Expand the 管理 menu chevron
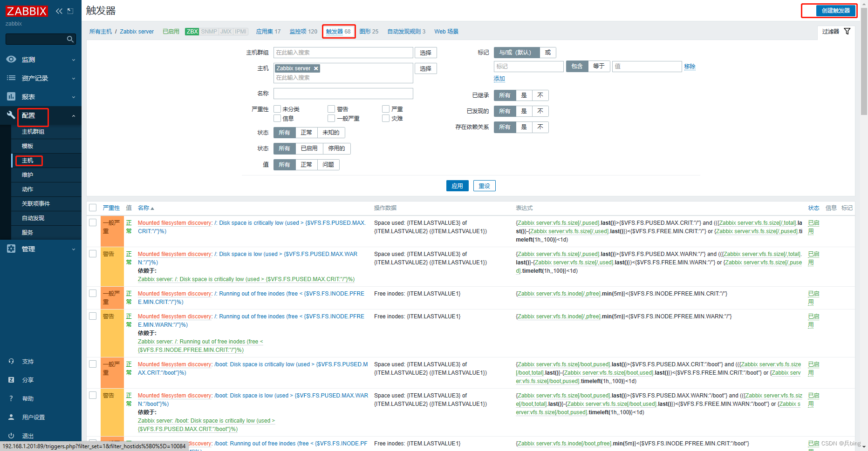This screenshot has width=868, height=451. [x=74, y=249]
